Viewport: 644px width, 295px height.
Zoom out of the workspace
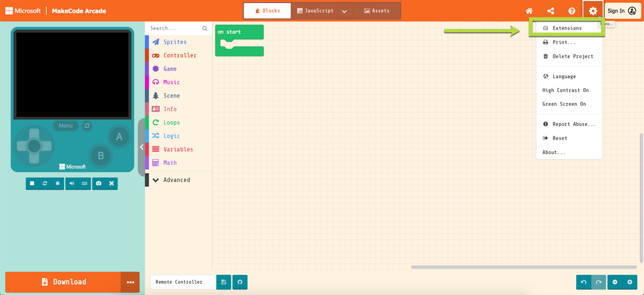pyautogui.click(x=615, y=282)
